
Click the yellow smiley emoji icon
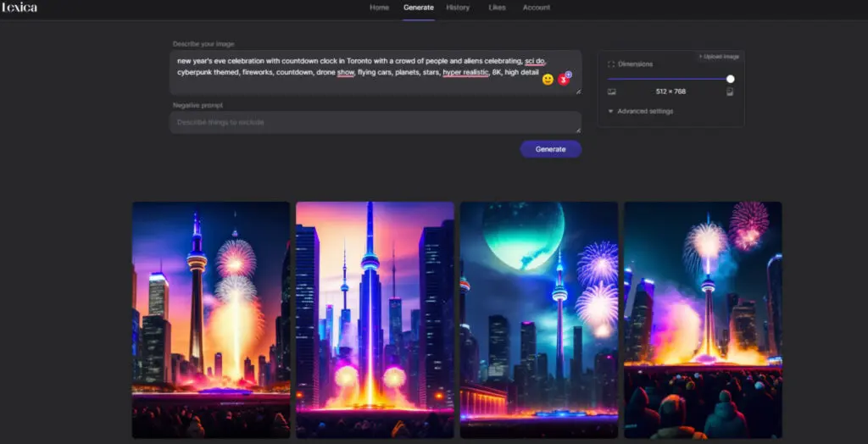(x=548, y=80)
